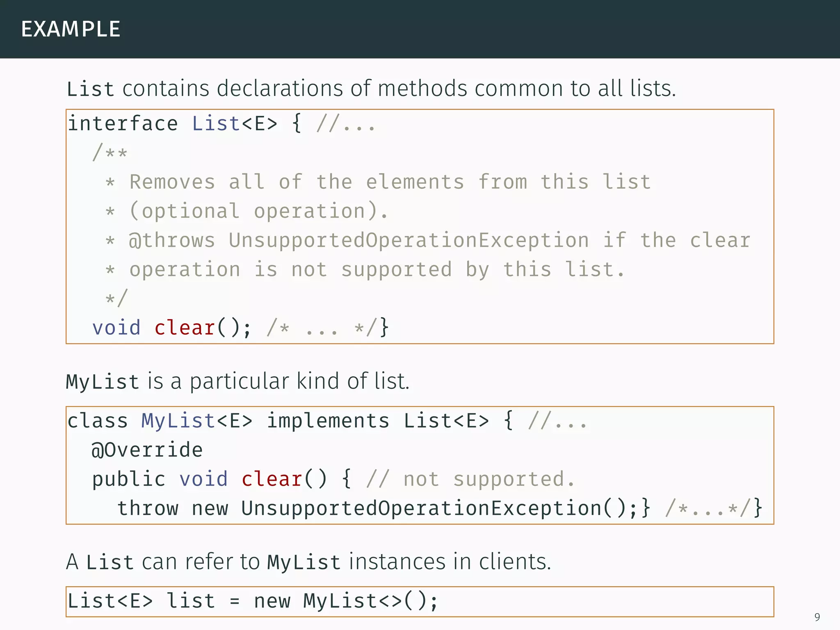Screen dimensions: 840x630
Task: Click the code line 'interface List<E> { //...'
Action: click(x=221, y=123)
